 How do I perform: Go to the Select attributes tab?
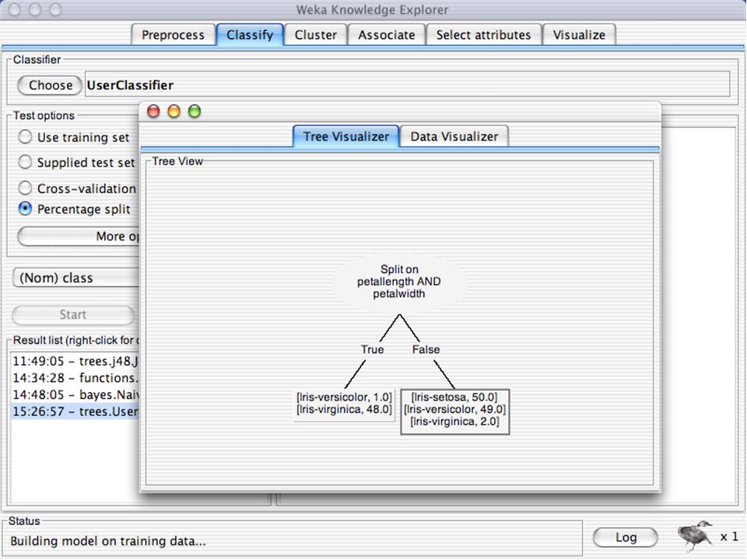point(483,35)
